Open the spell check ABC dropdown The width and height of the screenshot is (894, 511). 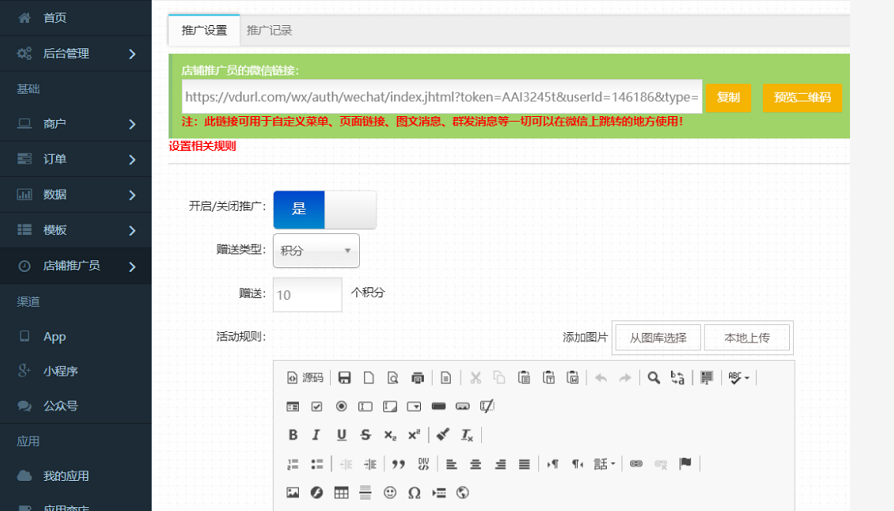(x=740, y=378)
